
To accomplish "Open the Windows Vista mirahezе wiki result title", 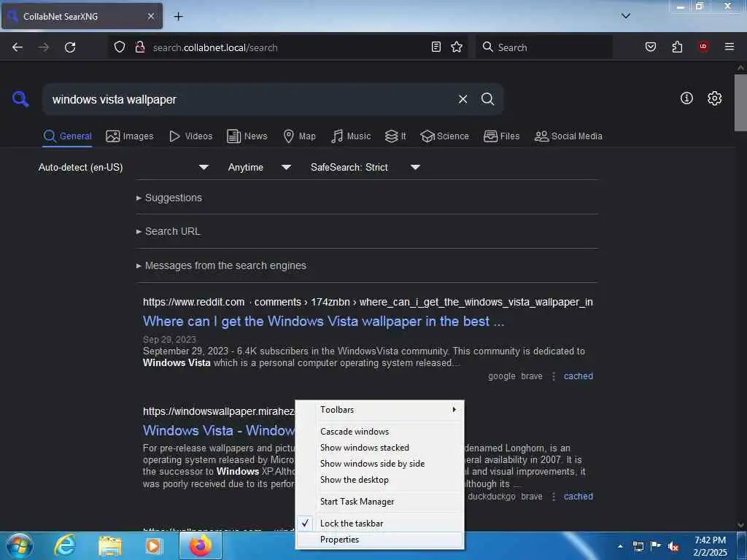I will point(219,430).
